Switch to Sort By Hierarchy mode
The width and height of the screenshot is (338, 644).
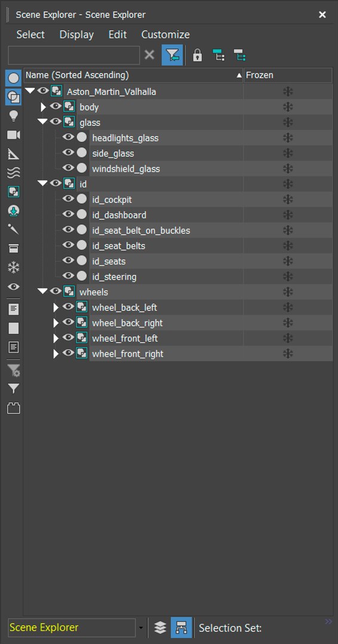(x=182, y=627)
